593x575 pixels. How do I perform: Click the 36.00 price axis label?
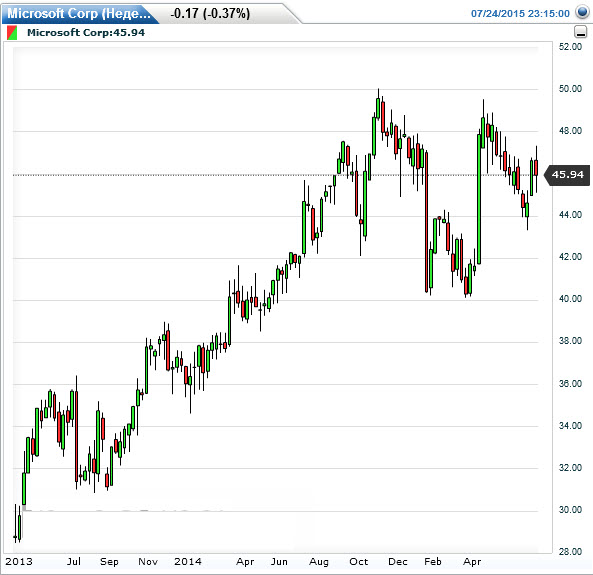coord(570,384)
